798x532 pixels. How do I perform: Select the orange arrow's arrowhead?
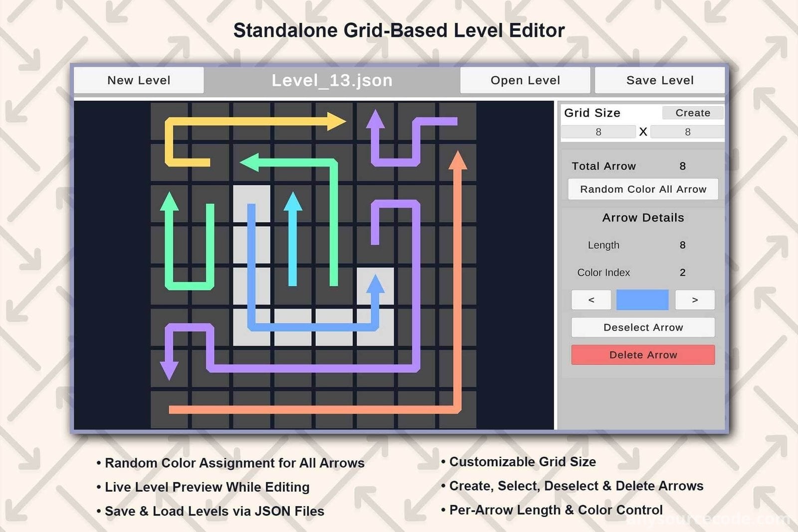coord(457,161)
